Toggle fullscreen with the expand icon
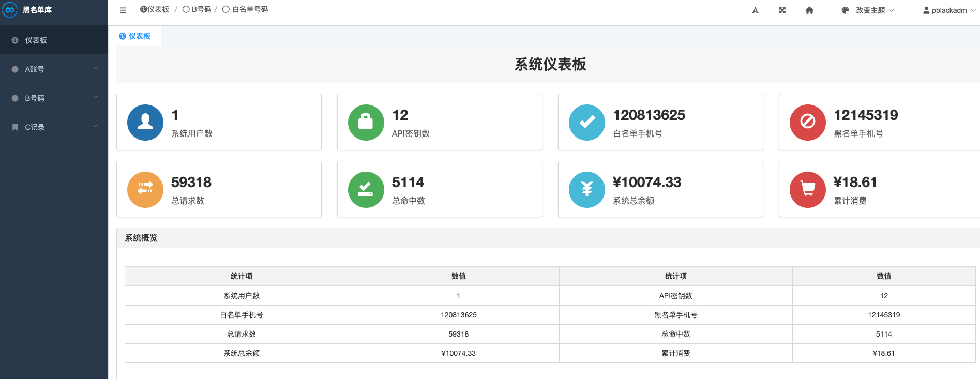The image size is (980, 379). pos(782,10)
